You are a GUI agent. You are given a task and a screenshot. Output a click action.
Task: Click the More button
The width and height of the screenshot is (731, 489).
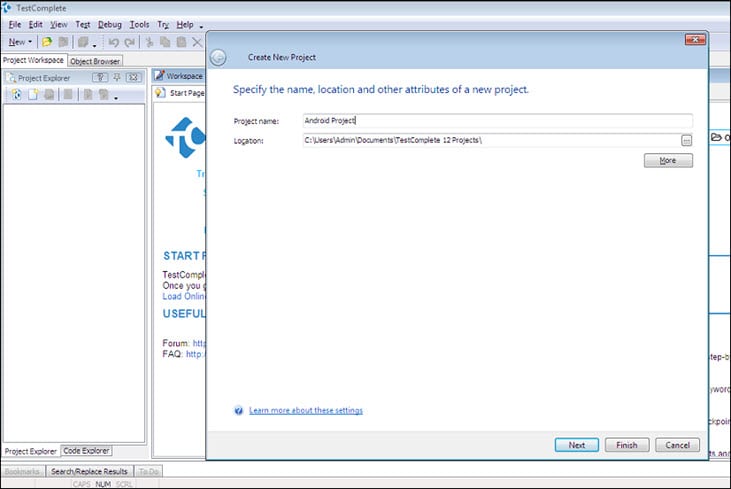coord(667,160)
